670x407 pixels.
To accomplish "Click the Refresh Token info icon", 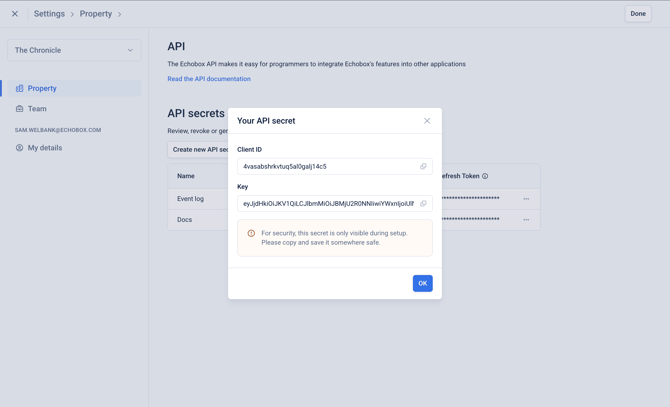I will click(485, 176).
